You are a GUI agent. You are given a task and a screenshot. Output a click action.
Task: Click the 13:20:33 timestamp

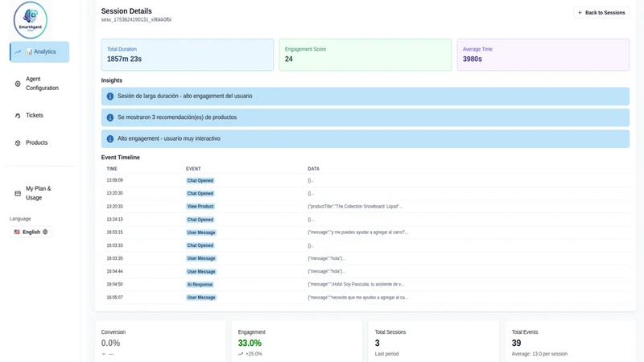coord(114,207)
